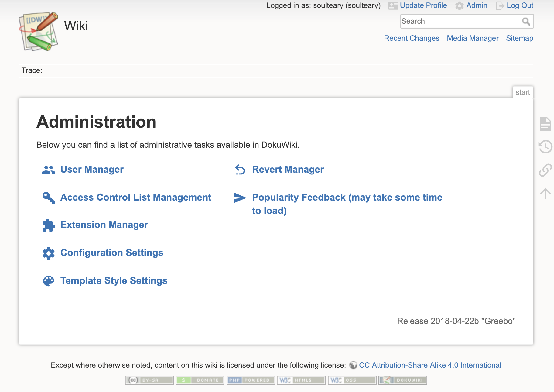
Task: Log Out of the wiki
Action: 520,5
